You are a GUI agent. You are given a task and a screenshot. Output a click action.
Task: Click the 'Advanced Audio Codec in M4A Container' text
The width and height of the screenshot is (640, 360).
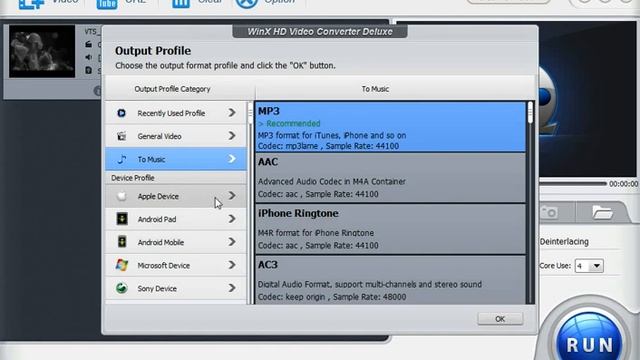(332, 182)
